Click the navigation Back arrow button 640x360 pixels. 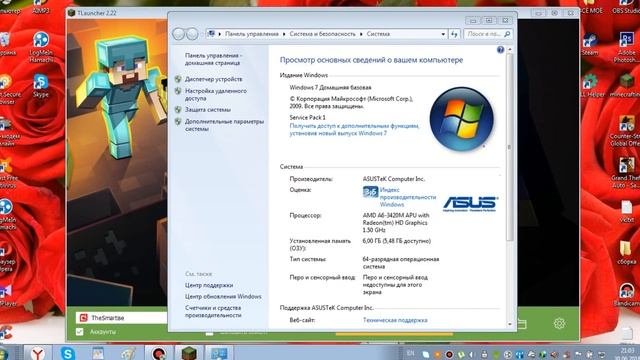pyautogui.click(x=179, y=34)
